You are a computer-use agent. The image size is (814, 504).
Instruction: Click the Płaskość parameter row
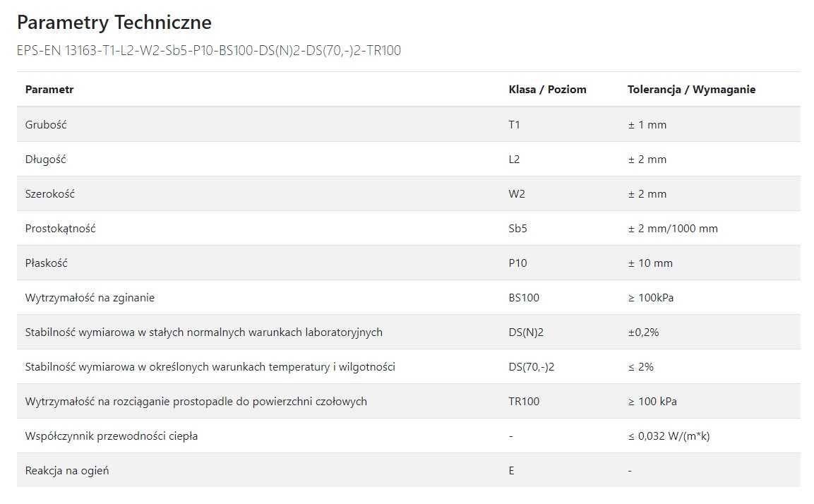click(x=409, y=263)
